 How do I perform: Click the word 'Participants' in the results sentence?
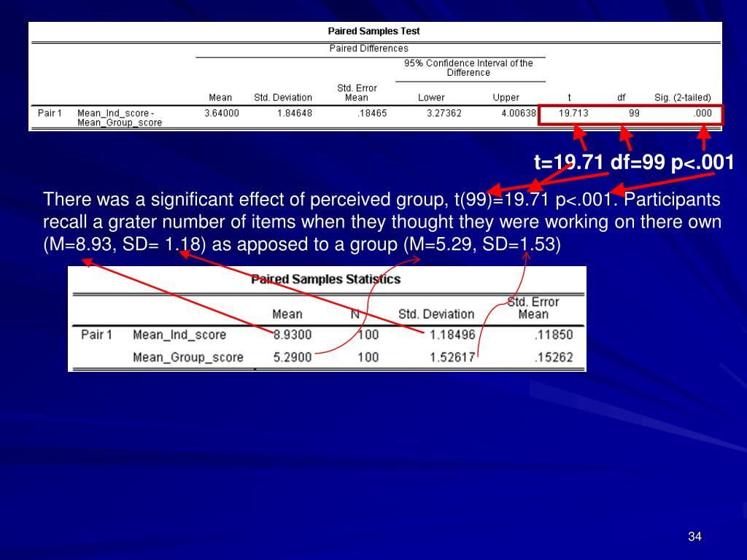pos(672,200)
